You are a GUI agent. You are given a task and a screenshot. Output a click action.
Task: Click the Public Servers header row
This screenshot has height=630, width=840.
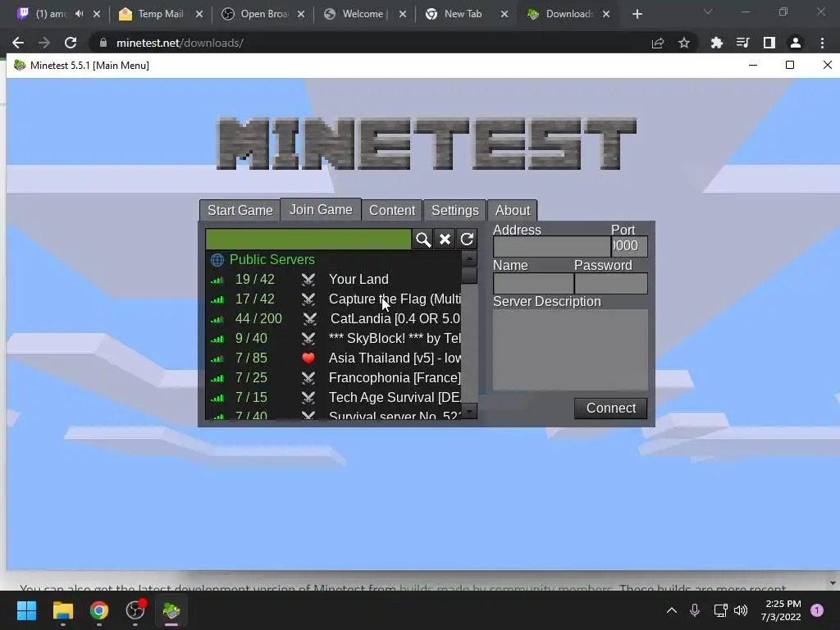pos(333,260)
